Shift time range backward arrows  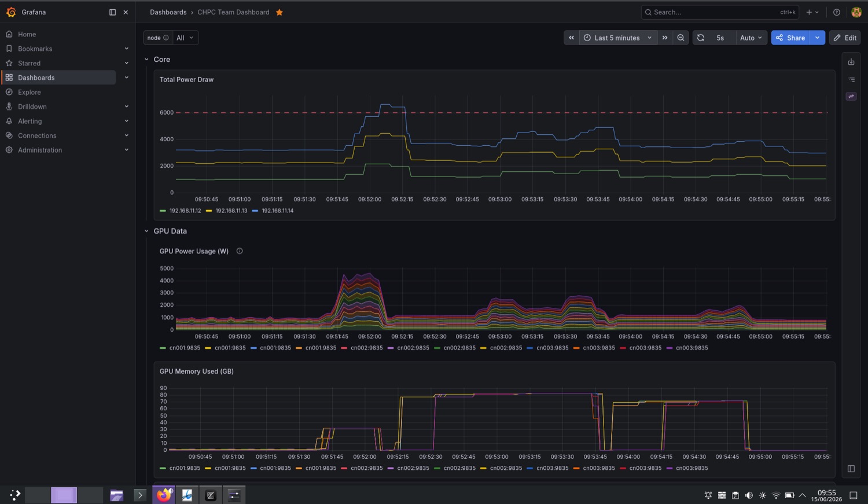pyautogui.click(x=571, y=38)
